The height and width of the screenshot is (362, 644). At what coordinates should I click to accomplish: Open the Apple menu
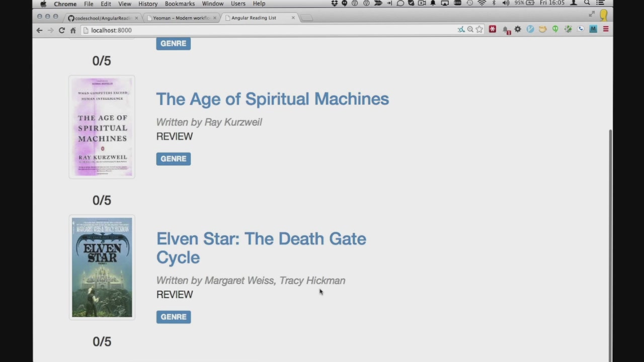coord(43,4)
